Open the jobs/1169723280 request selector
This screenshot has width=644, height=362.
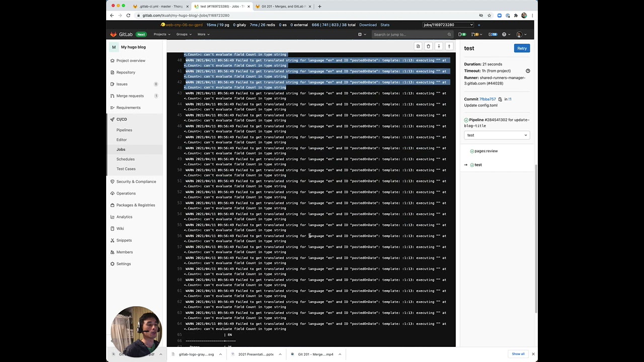448,25
